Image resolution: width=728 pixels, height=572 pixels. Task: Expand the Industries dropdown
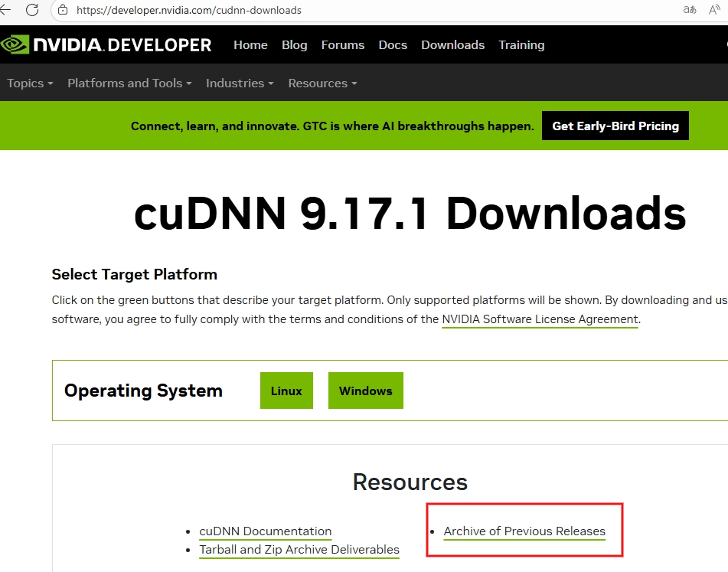[x=240, y=83]
